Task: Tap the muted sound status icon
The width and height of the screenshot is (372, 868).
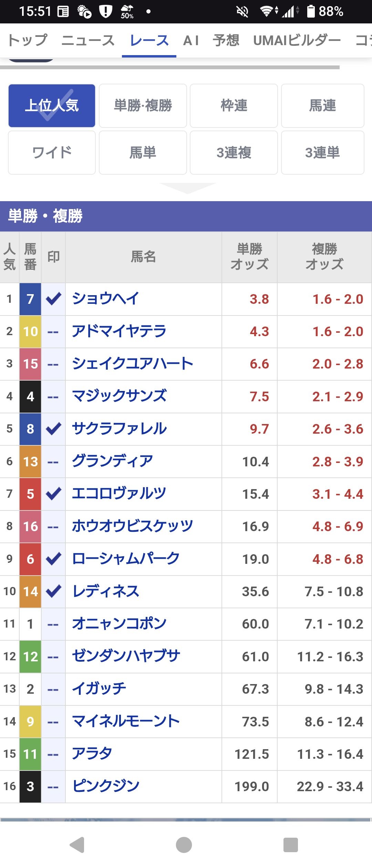Action: (x=242, y=11)
